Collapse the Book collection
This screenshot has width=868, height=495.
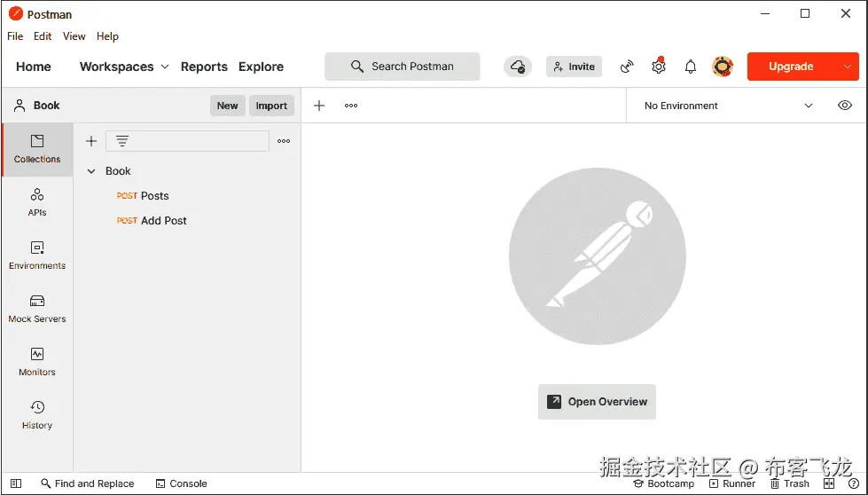(91, 171)
